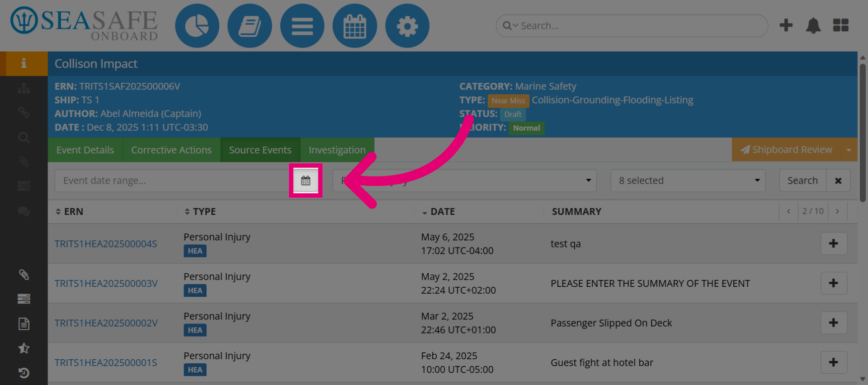The image size is (868, 385).
Task: Go to next results page
Action: [x=837, y=211]
